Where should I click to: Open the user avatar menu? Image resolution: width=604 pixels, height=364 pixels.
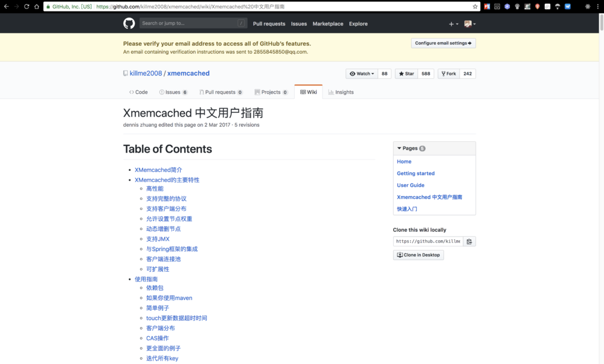[470, 24]
